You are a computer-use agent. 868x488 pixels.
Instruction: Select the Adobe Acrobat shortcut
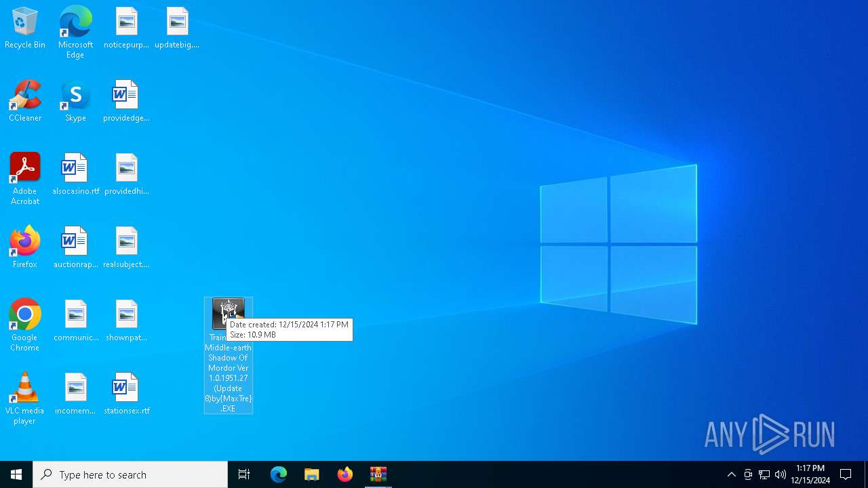(x=25, y=179)
